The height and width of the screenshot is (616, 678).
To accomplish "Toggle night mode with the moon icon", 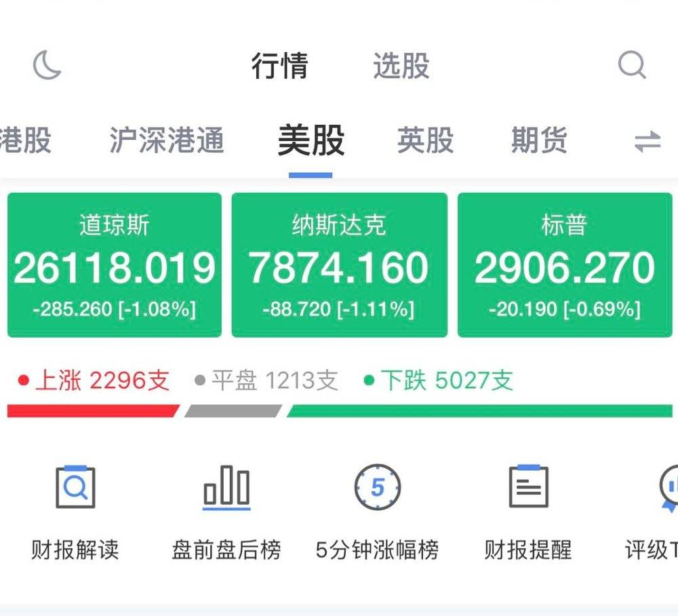I will pos(47,65).
